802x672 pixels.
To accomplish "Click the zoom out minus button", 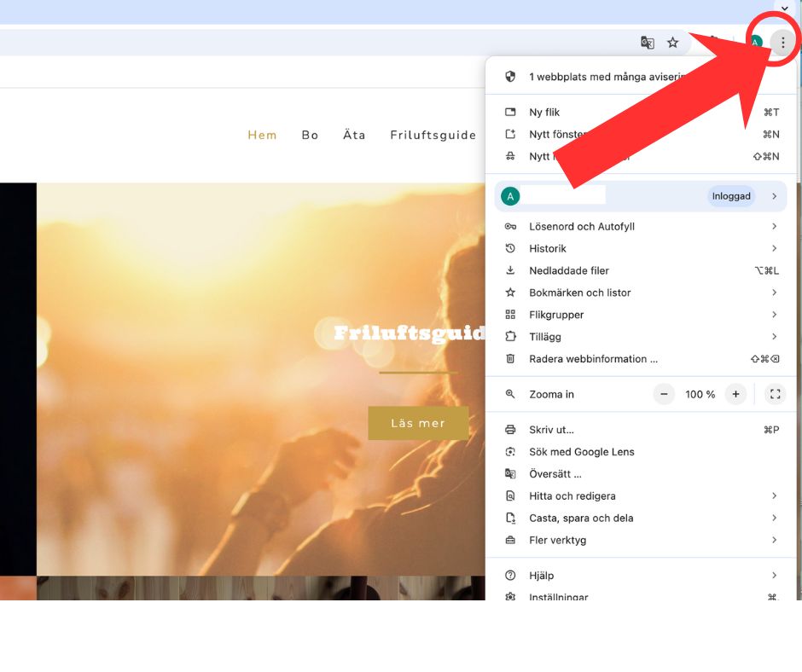I will pyautogui.click(x=664, y=394).
